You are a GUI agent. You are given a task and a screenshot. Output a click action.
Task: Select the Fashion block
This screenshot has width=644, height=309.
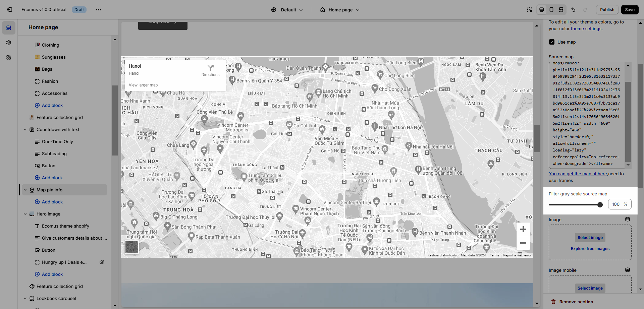click(50, 81)
